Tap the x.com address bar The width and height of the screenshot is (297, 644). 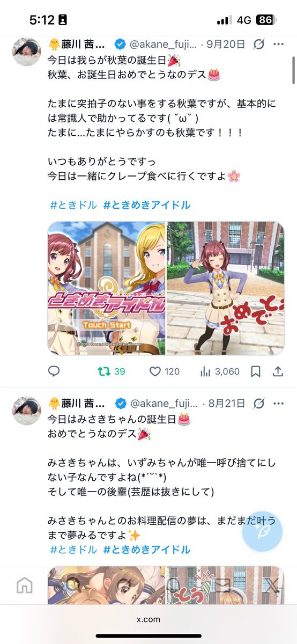(x=148, y=619)
